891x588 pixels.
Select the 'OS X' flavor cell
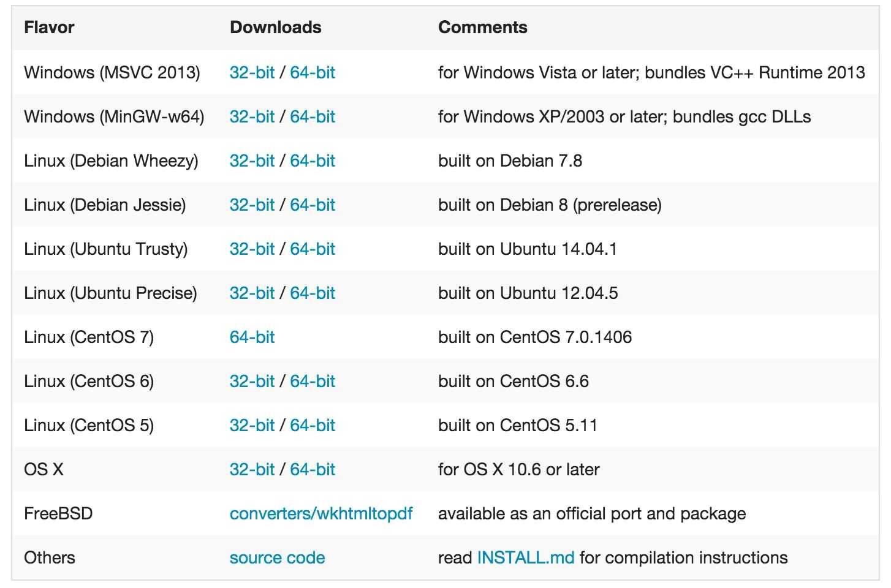pyautogui.click(x=44, y=469)
